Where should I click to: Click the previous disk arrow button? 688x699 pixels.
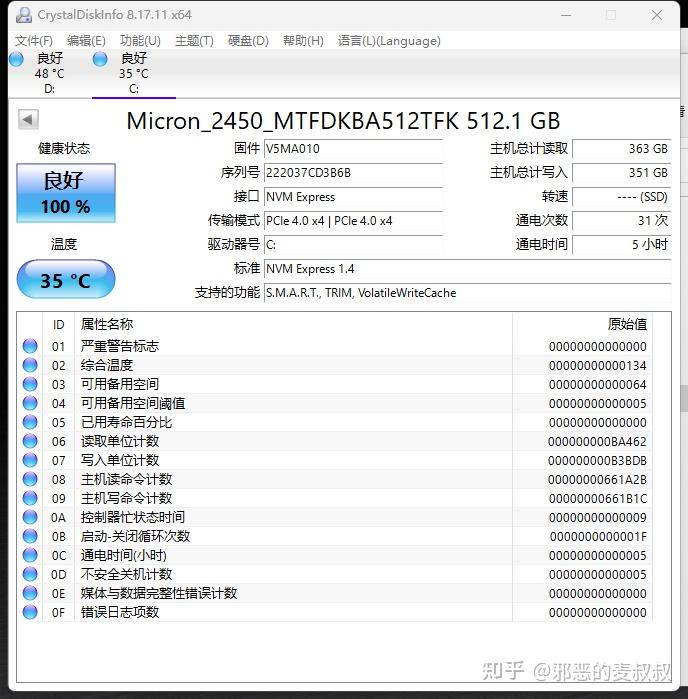pos(28,119)
